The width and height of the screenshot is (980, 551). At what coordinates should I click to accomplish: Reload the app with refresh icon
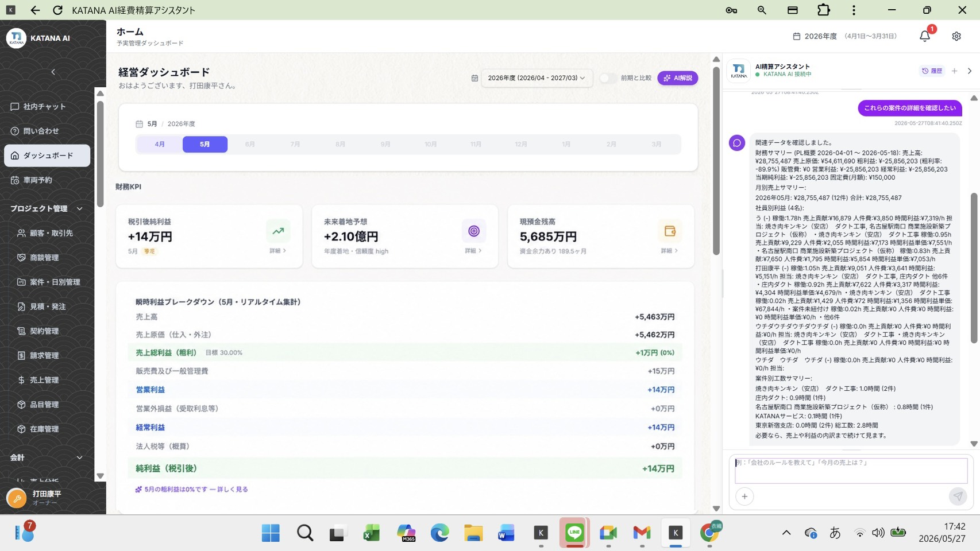57,10
